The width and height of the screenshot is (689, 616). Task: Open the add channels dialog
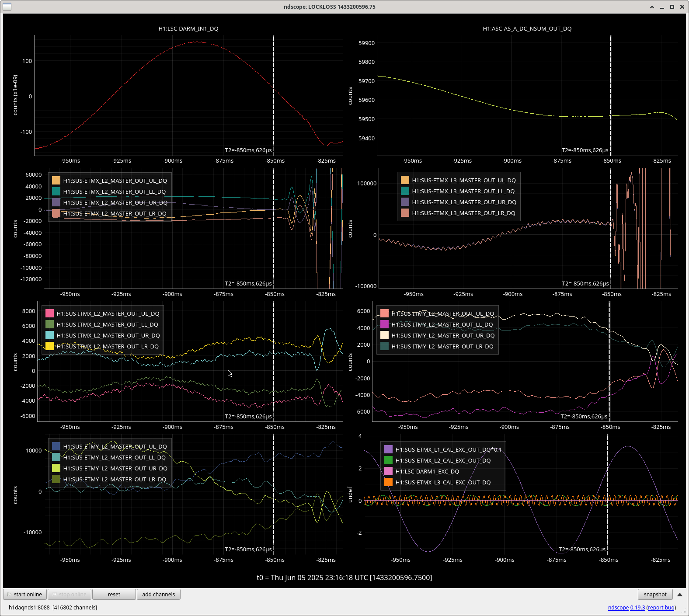click(159, 595)
